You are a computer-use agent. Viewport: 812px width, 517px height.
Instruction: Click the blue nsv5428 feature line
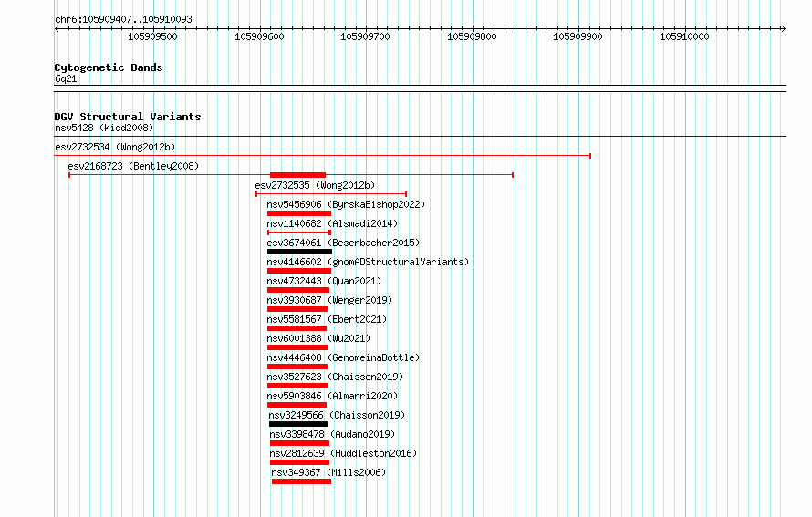point(420,137)
